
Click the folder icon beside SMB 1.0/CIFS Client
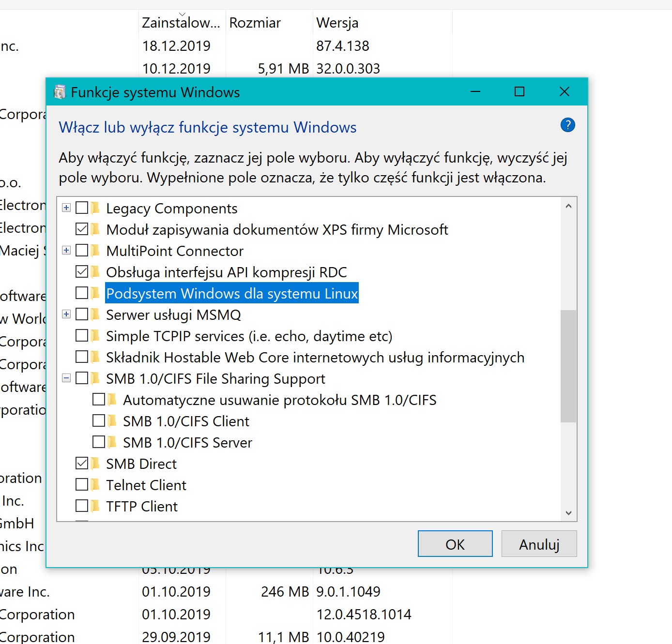pyautogui.click(x=112, y=421)
